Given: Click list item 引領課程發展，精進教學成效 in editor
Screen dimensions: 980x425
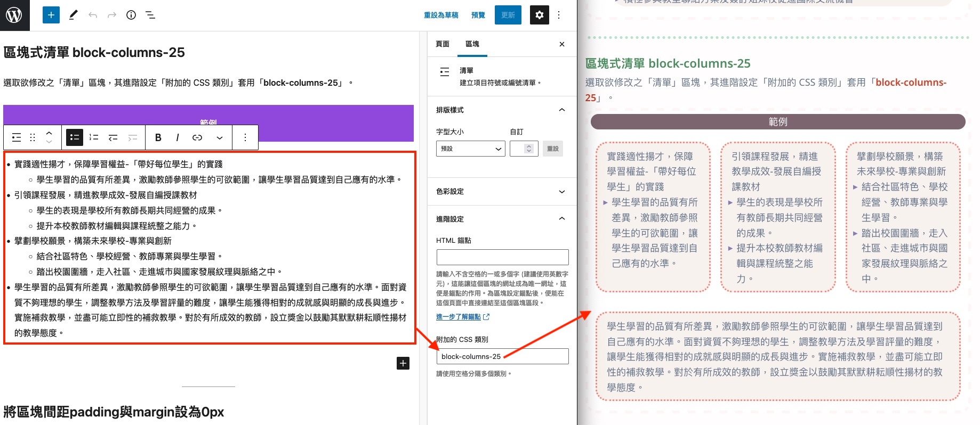Looking at the screenshot, I should (x=106, y=195).
